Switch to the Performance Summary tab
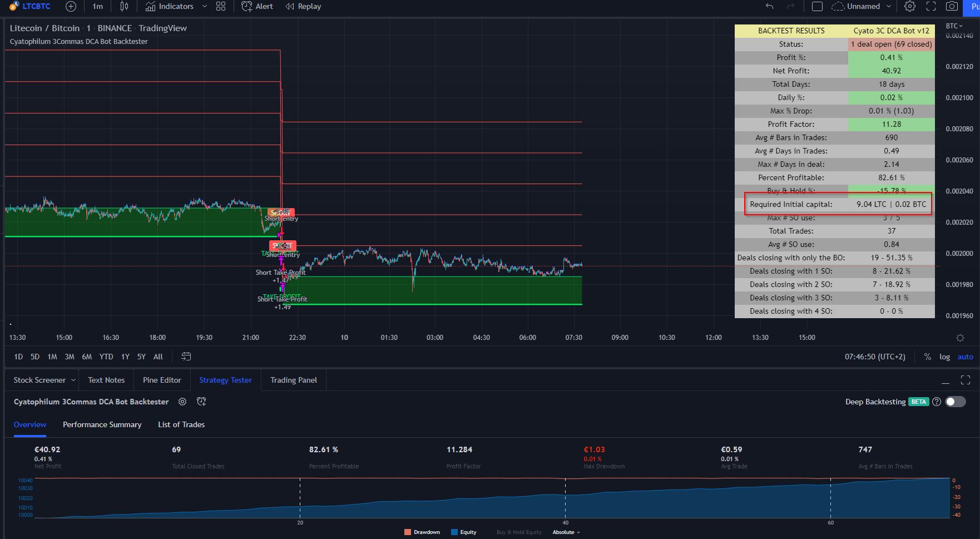This screenshot has width=980, height=539. (x=102, y=424)
